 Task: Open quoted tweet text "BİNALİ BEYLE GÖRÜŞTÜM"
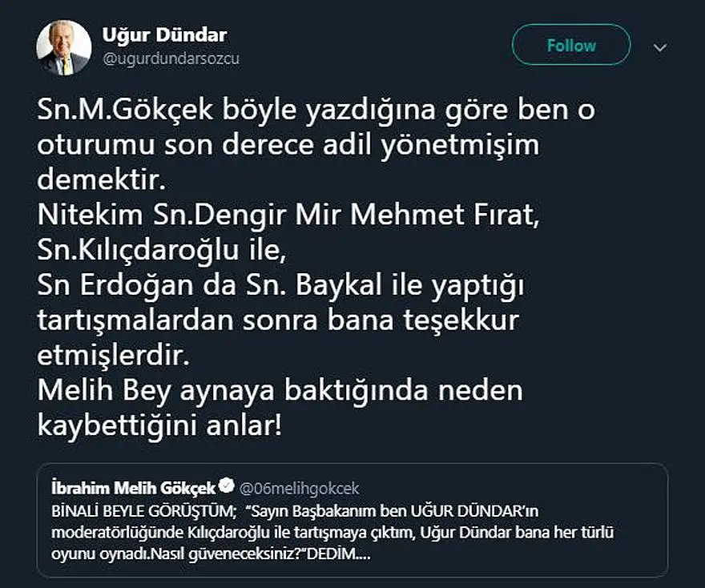coord(139,511)
